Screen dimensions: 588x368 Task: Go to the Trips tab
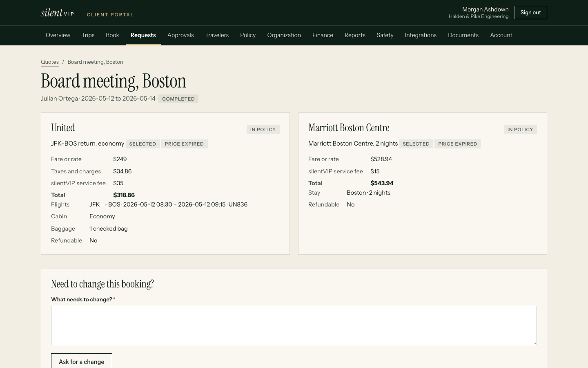coord(88,35)
